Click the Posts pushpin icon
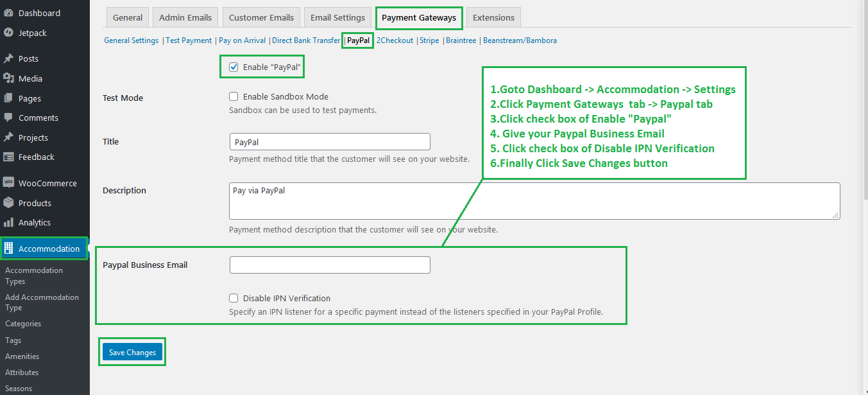This screenshot has width=868, height=395. click(8, 58)
